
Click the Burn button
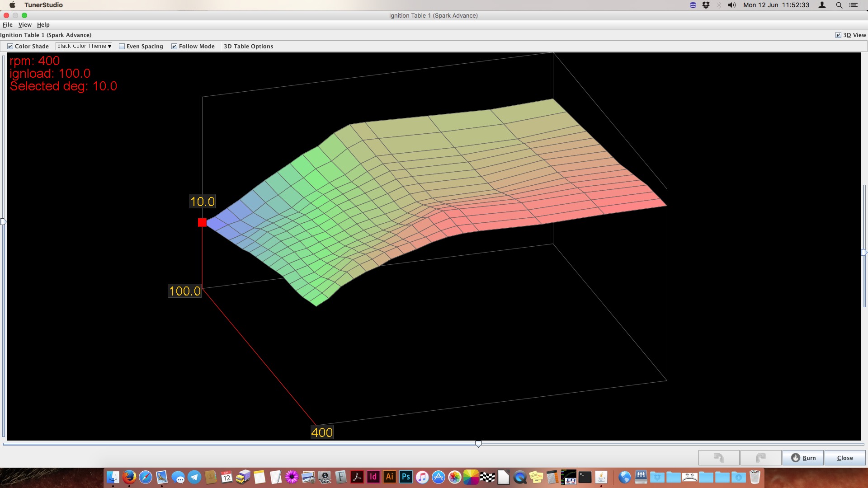tap(803, 458)
